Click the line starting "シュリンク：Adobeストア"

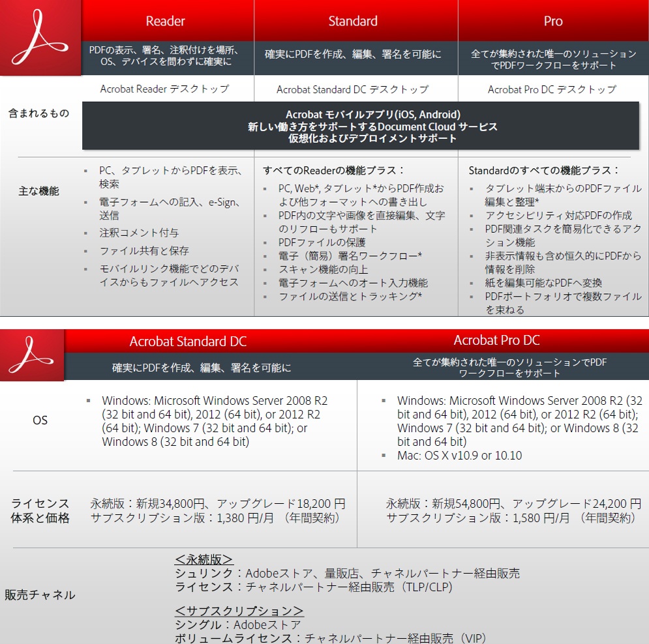pyautogui.click(x=347, y=573)
